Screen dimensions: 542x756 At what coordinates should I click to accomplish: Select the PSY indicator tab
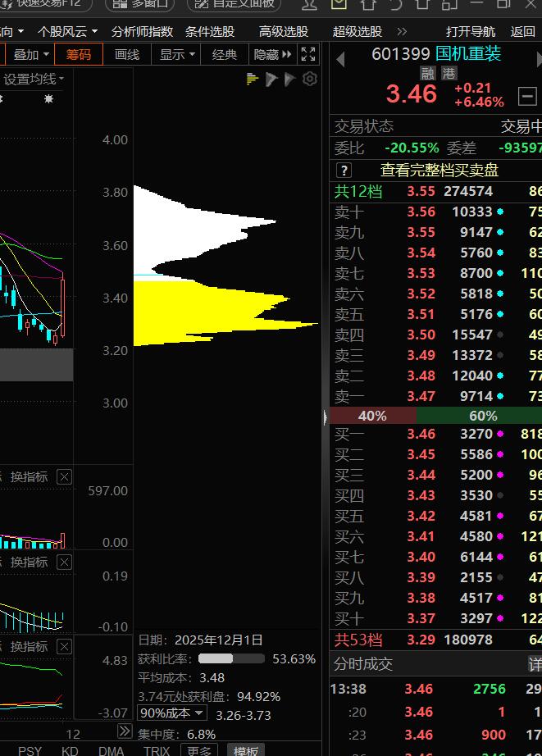coord(30,751)
